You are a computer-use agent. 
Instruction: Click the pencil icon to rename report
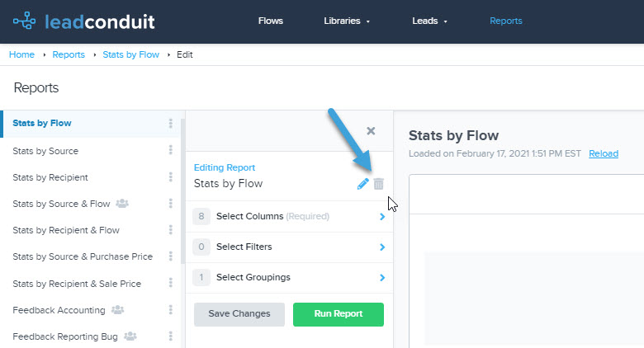pos(362,184)
